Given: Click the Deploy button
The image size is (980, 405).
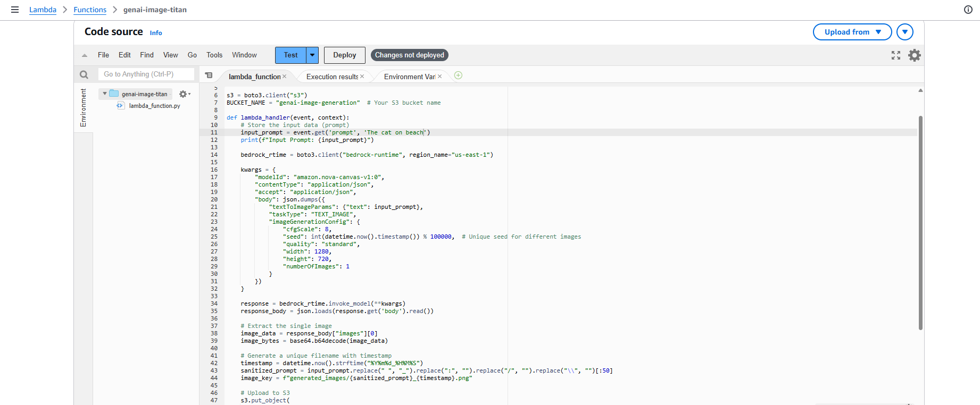Looking at the screenshot, I should coord(345,55).
